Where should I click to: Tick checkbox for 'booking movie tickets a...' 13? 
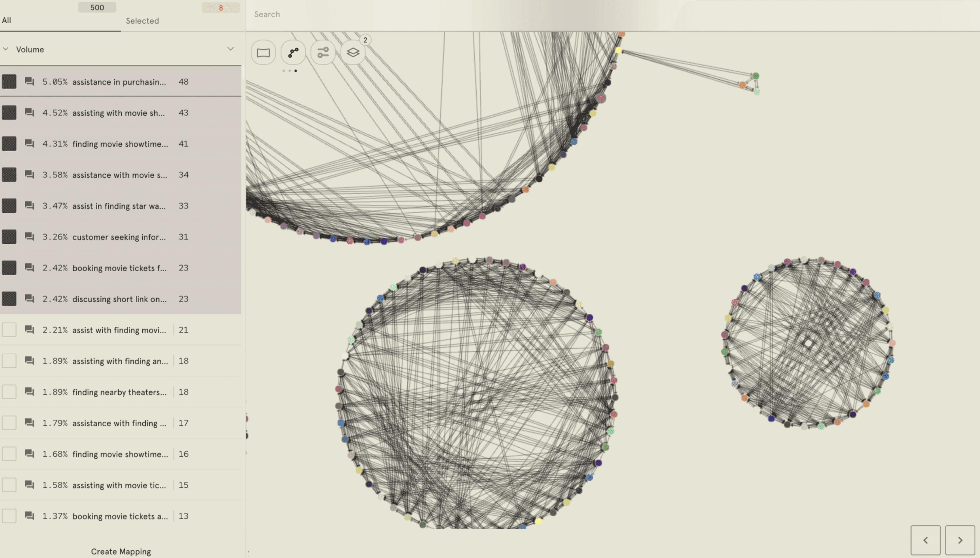coord(9,516)
